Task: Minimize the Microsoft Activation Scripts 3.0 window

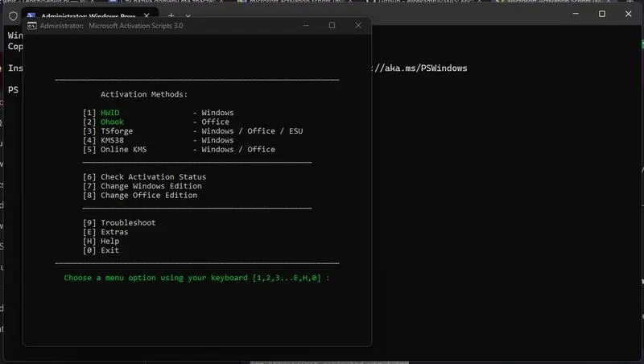Action: [306, 26]
